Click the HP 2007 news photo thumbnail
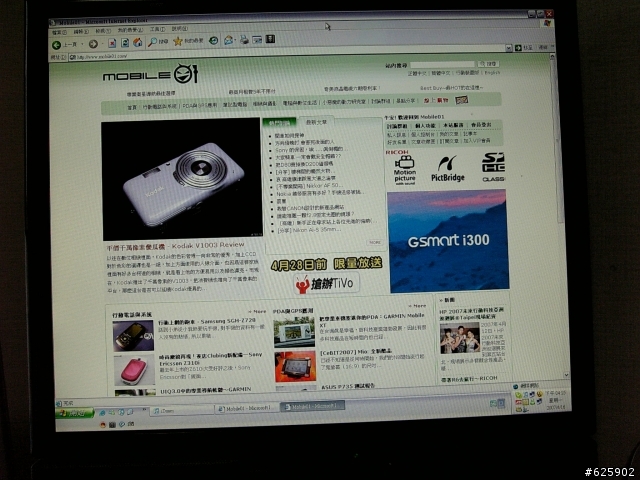The image size is (640, 480). tap(460, 338)
